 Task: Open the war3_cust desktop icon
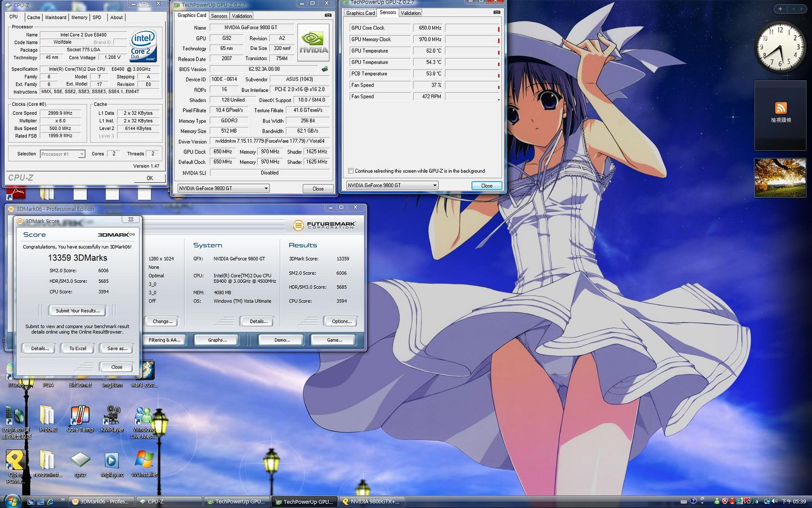[145, 374]
